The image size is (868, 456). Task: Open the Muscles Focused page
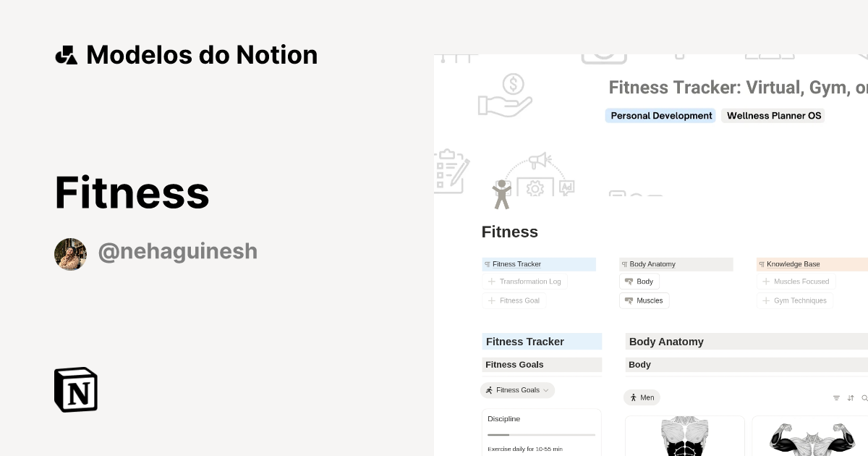click(801, 282)
